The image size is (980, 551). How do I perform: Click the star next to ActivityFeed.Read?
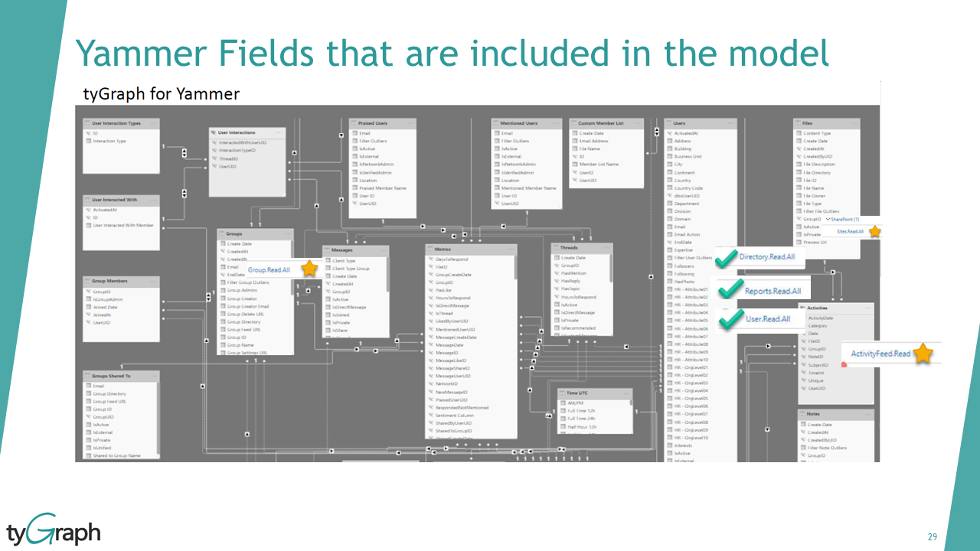tap(923, 353)
